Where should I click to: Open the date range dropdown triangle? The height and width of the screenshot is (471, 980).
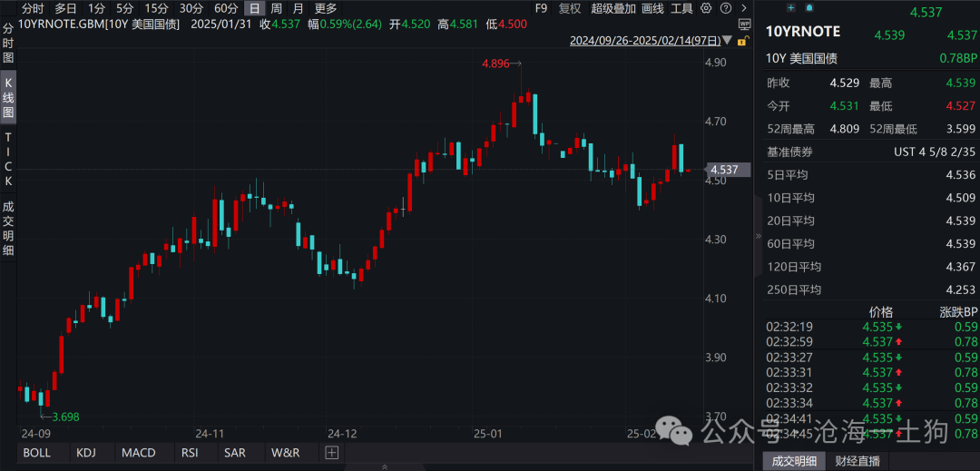coord(730,42)
